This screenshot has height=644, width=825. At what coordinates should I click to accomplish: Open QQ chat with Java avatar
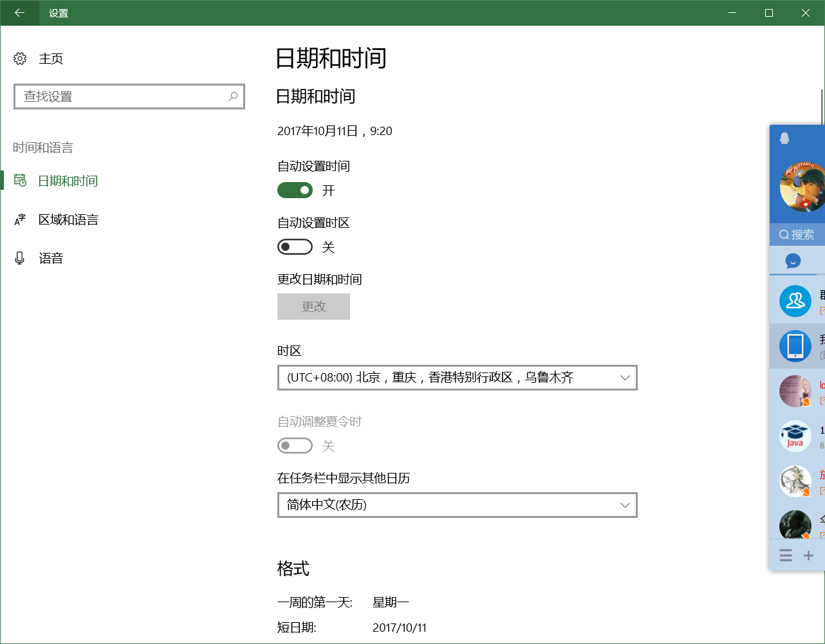point(795,436)
